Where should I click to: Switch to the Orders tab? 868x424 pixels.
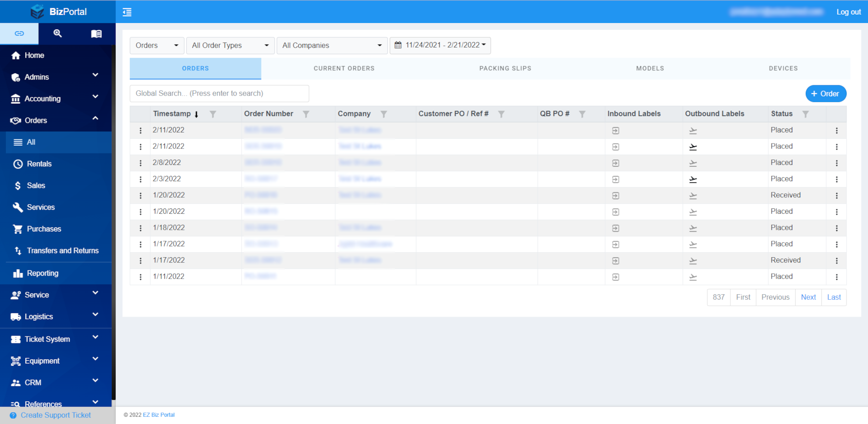click(196, 69)
